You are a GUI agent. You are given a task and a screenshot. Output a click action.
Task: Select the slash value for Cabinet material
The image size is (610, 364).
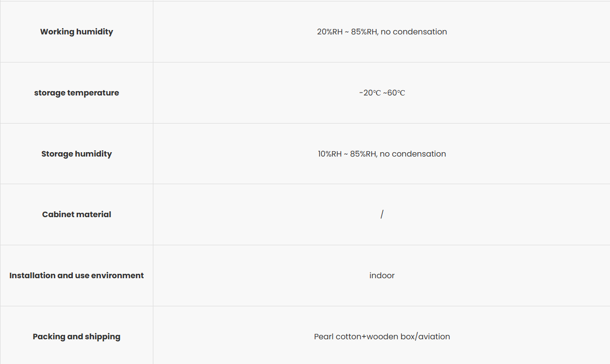(382, 215)
